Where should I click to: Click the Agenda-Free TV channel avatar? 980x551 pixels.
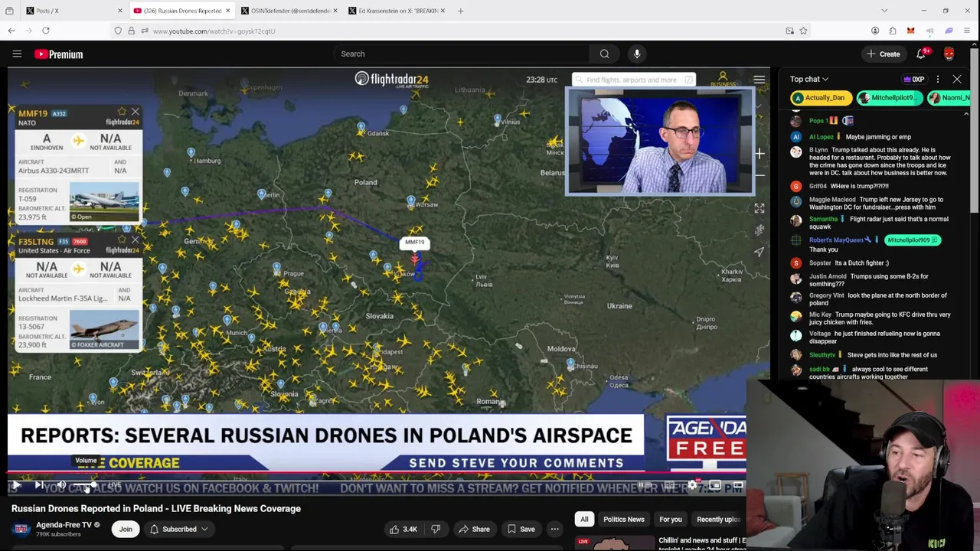(x=21, y=529)
